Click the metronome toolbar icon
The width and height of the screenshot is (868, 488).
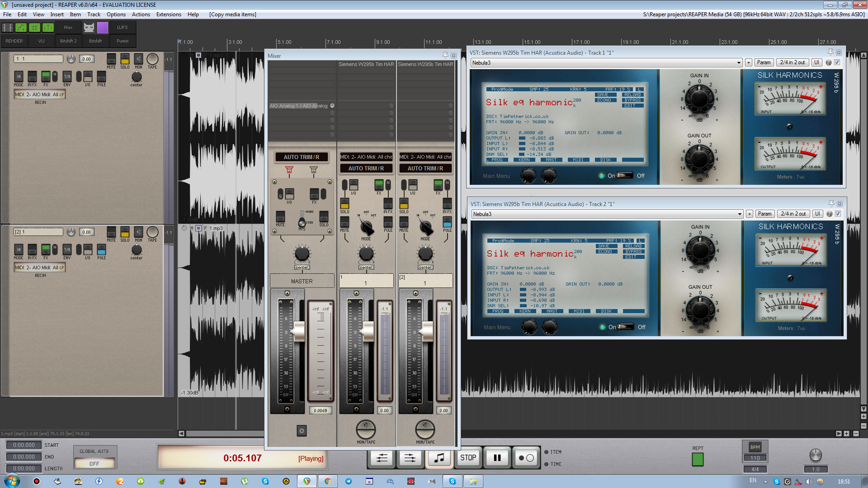click(48, 28)
